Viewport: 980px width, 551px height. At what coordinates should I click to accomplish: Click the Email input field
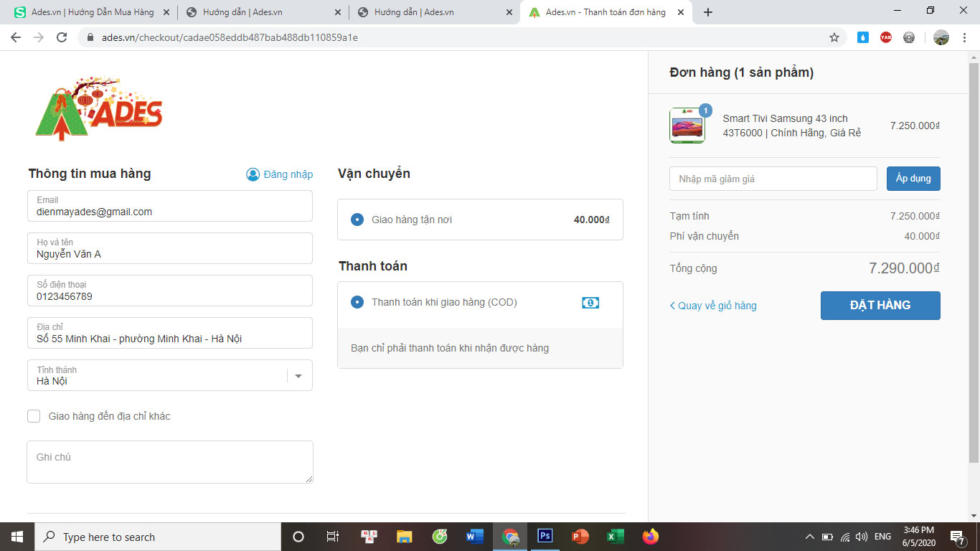click(170, 206)
